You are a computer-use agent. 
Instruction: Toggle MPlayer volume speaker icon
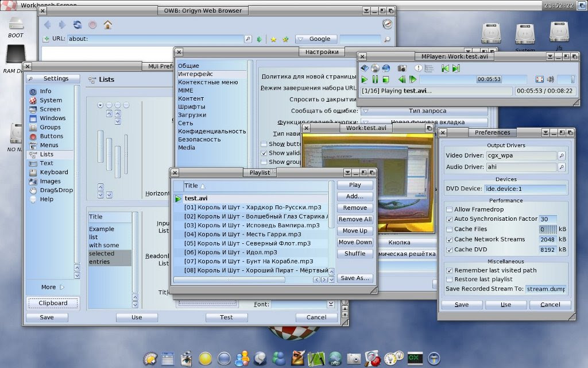tap(550, 79)
